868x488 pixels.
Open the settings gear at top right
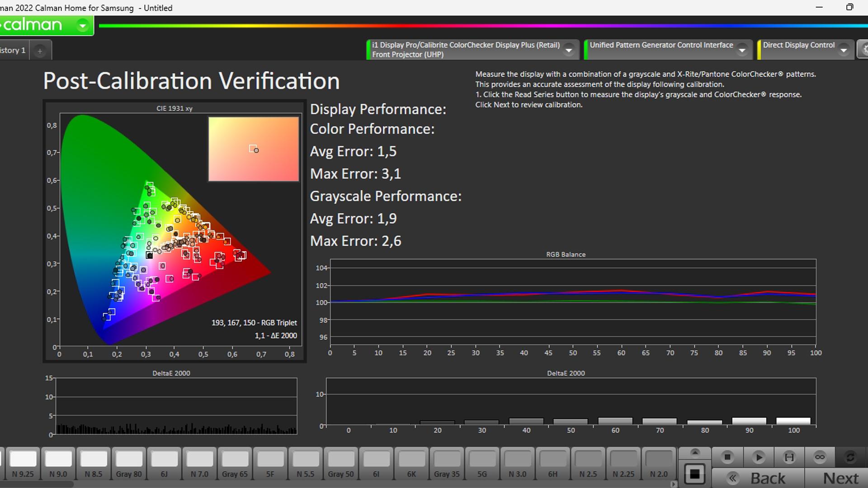coord(863,50)
